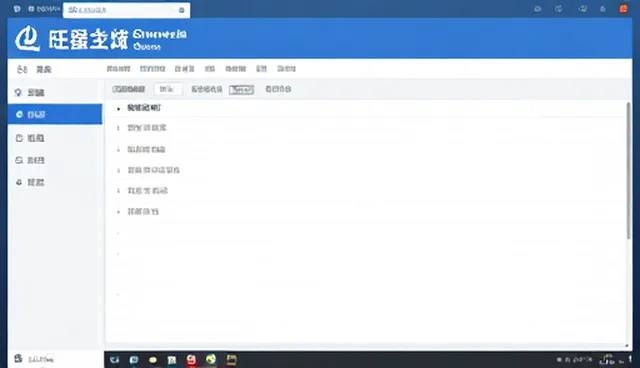The height and width of the screenshot is (368, 640).
Task: Expand the sixth list row's red marker
Action: point(118,212)
